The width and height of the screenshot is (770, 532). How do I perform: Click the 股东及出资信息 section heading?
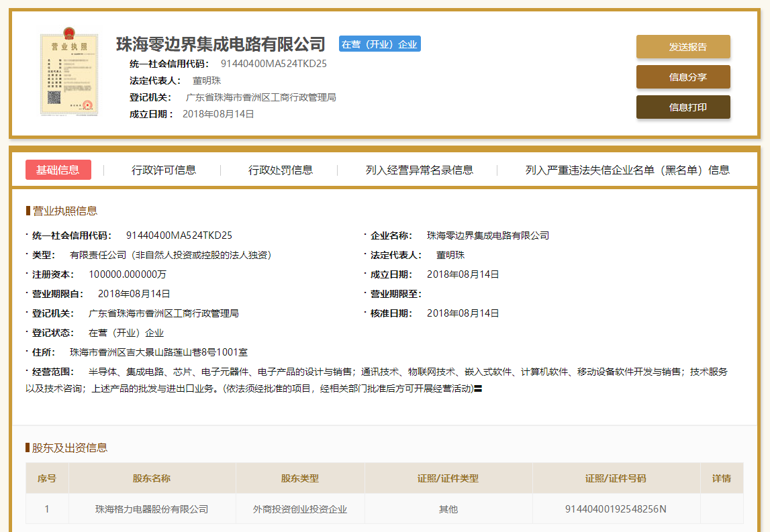pos(69,447)
